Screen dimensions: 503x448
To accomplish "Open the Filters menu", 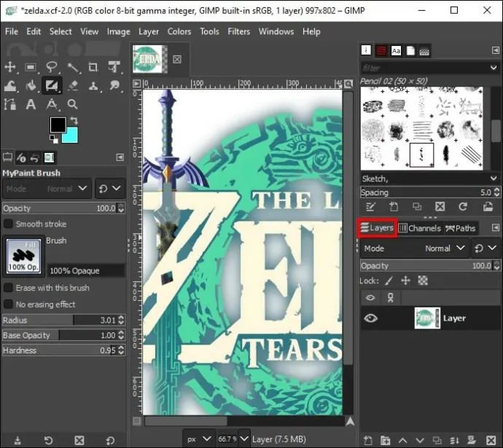I will 238,31.
